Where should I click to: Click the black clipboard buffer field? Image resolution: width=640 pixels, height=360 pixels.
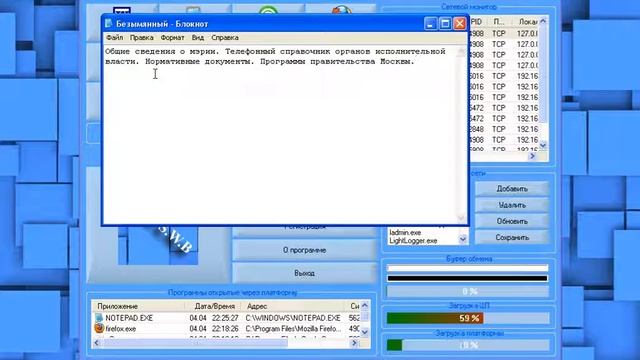tap(467, 278)
